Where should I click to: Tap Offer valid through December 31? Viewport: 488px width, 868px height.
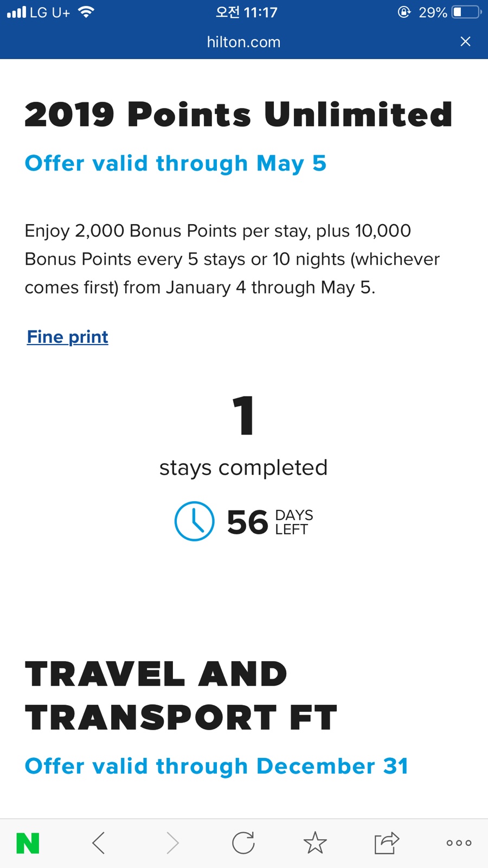click(x=216, y=766)
